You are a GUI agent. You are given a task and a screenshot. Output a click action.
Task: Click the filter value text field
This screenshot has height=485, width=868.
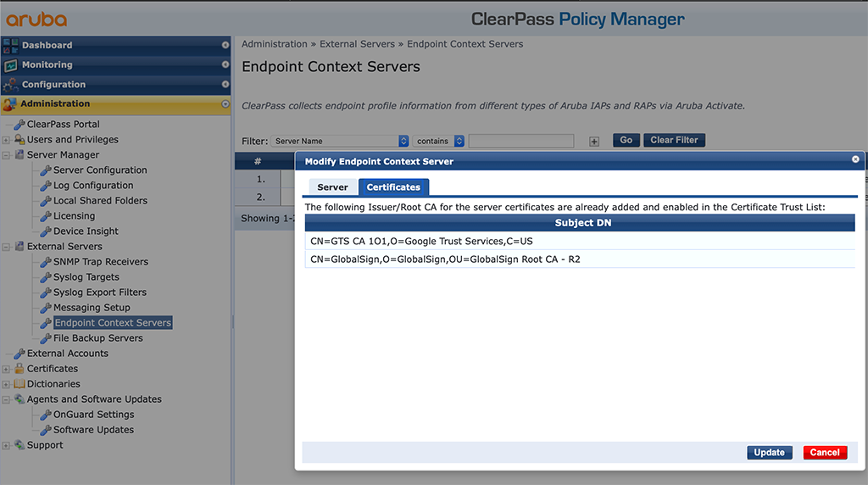pyautogui.click(x=521, y=142)
